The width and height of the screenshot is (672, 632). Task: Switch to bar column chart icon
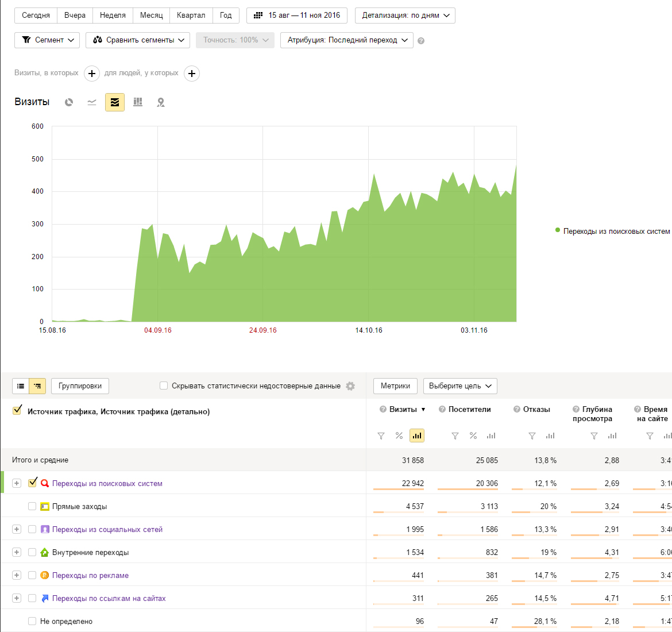(138, 102)
